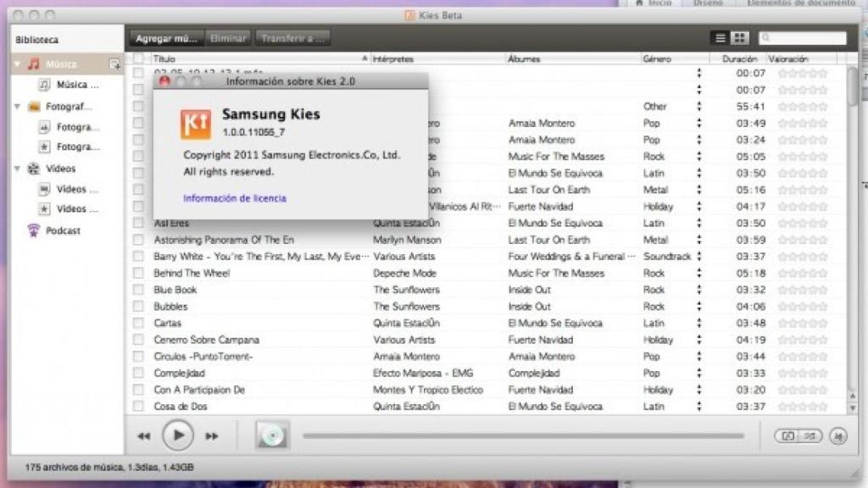Click the Transferir a button
This screenshot has height=488, width=868.
tap(295, 37)
